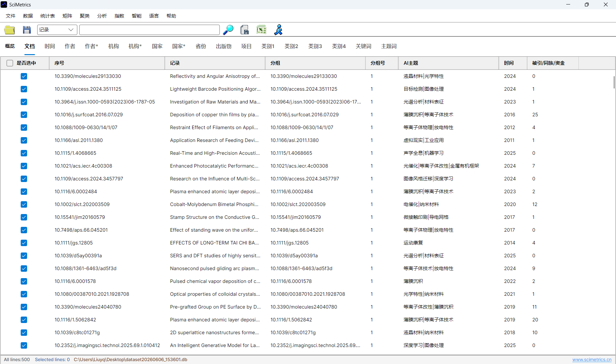Viewport: 616px width, 364px height.
Task: Select record 'Reflectivity and Angular Anisotropy of...'
Action: click(x=215, y=76)
